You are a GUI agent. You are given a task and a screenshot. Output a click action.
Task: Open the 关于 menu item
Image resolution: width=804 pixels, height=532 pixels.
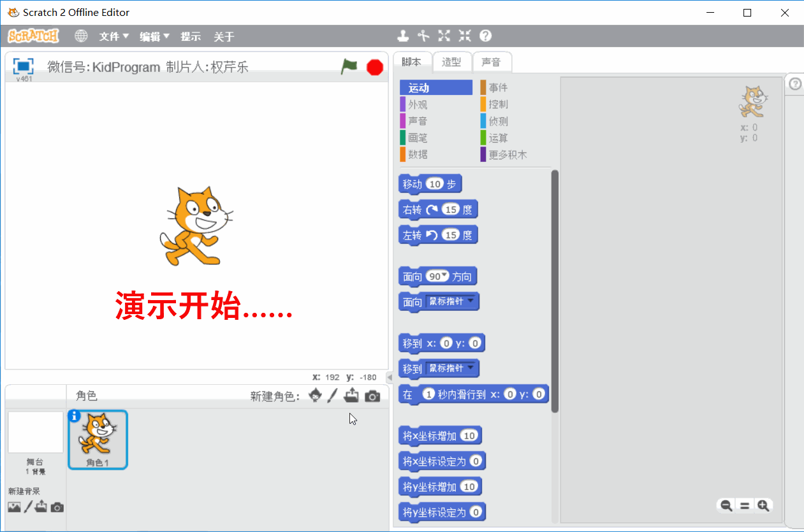(224, 36)
